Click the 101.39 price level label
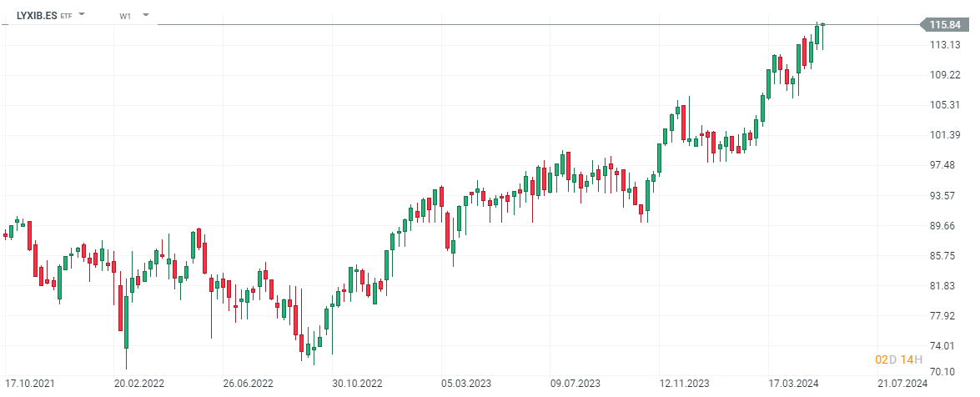 tap(943, 135)
